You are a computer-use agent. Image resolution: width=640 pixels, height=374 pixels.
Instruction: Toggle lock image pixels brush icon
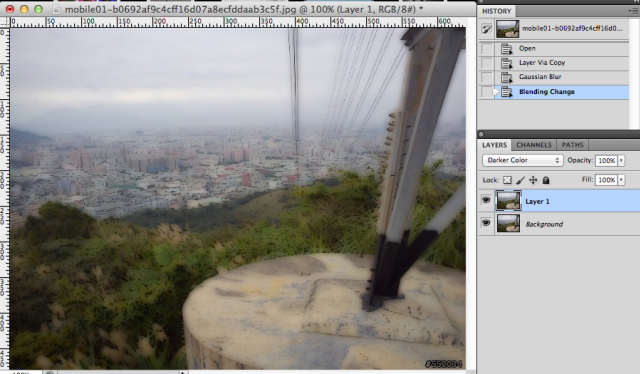(x=520, y=180)
